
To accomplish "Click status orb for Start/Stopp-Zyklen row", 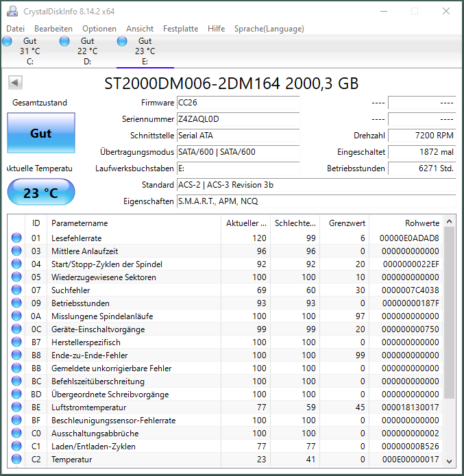I will pyautogui.click(x=16, y=264).
